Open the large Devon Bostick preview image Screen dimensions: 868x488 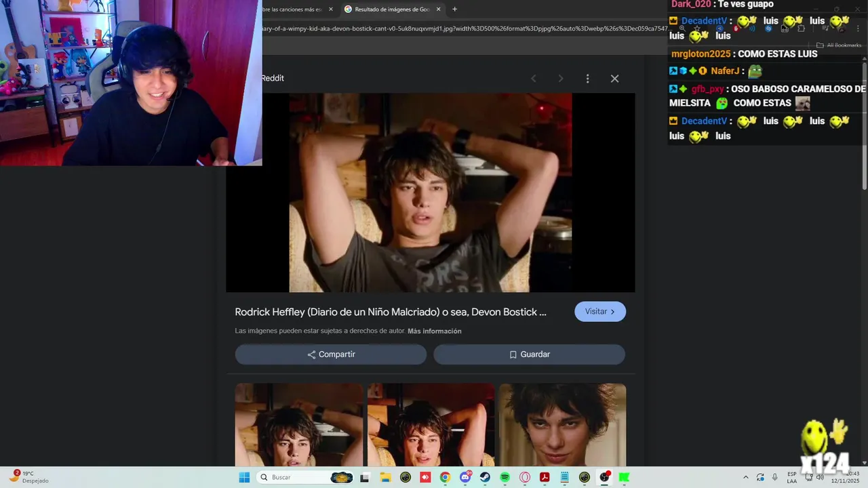[x=431, y=192]
